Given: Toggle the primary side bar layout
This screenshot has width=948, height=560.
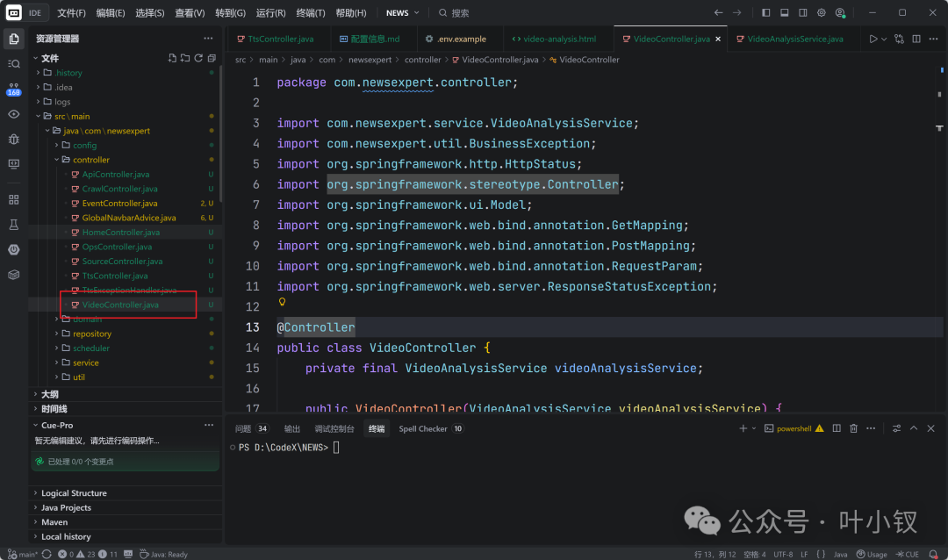Looking at the screenshot, I should click(x=766, y=12).
